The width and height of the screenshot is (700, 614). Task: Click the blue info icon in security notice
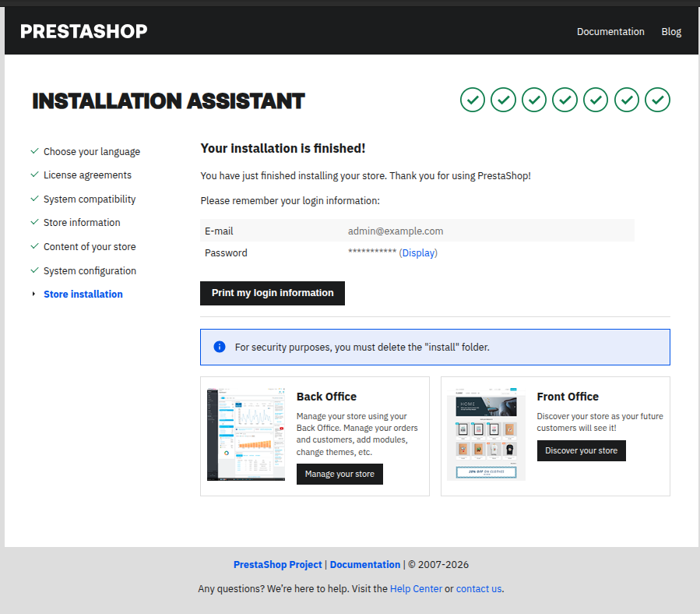tap(219, 347)
